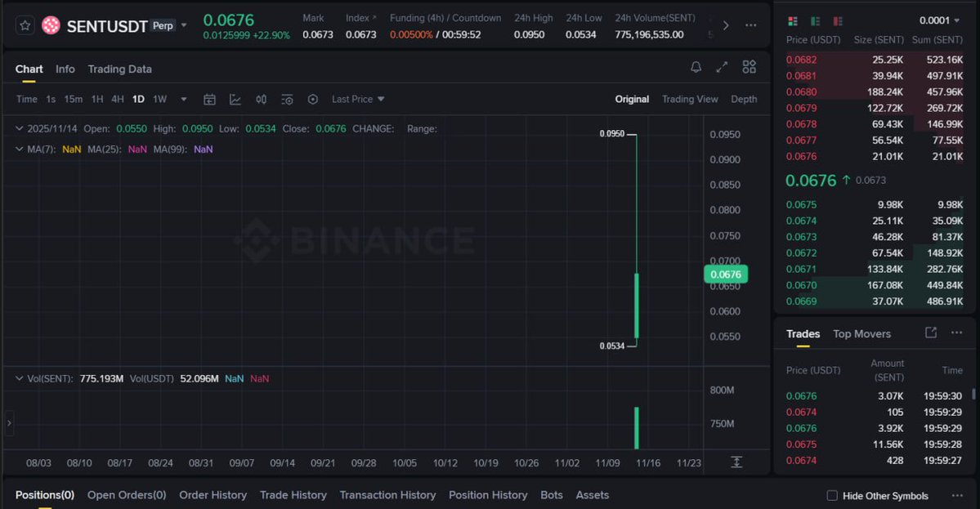View the Trade History tab
Image resolution: width=980 pixels, height=509 pixels.
coord(293,495)
